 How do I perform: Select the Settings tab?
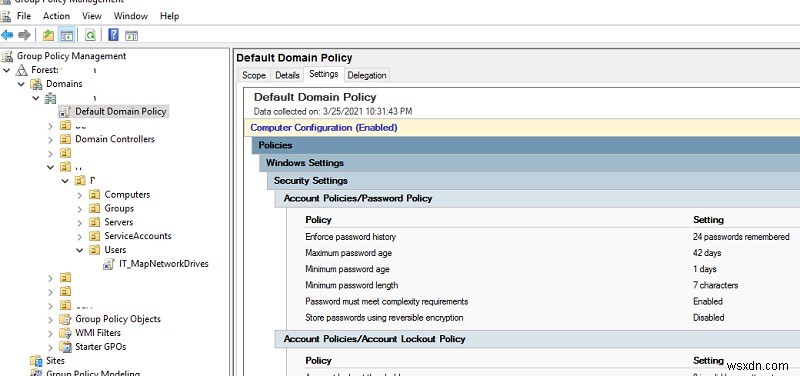[323, 74]
